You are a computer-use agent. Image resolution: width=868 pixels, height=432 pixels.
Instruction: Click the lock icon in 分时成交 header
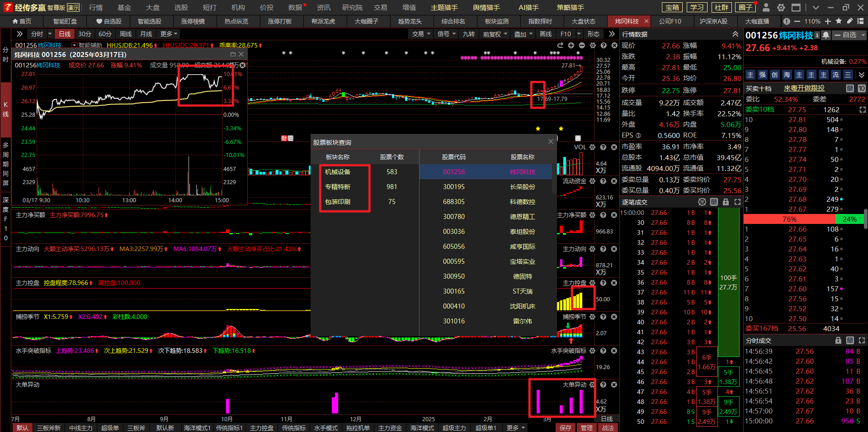click(838, 340)
